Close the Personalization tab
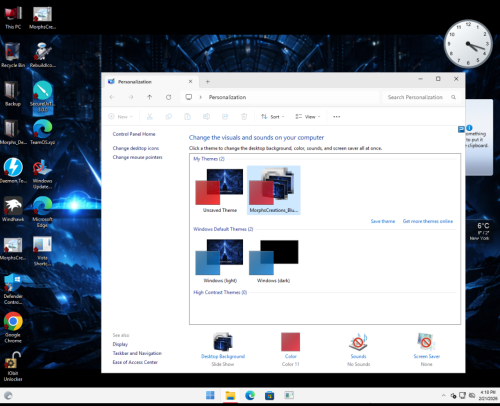Viewport: 500px width, 406px height. 190,81
